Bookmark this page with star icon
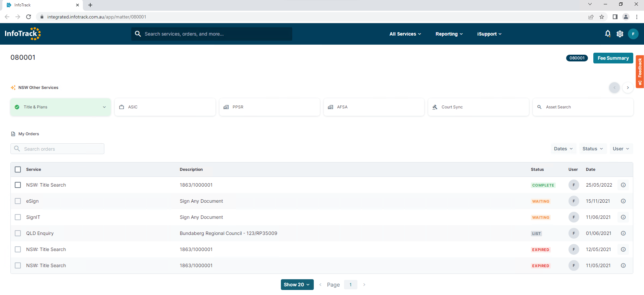644x295 pixels. pyautogui.click(x=602, y=17)
